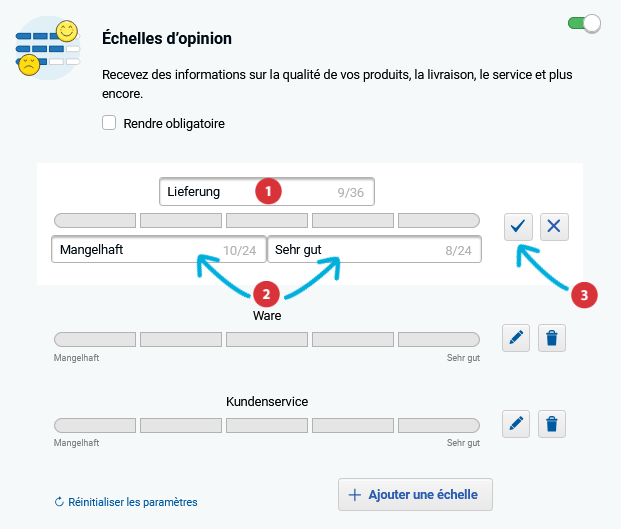Toggle the Échelles d'opinion switch off
The width and height of the screenshot is (621, 529).
(x=584, y=24)
